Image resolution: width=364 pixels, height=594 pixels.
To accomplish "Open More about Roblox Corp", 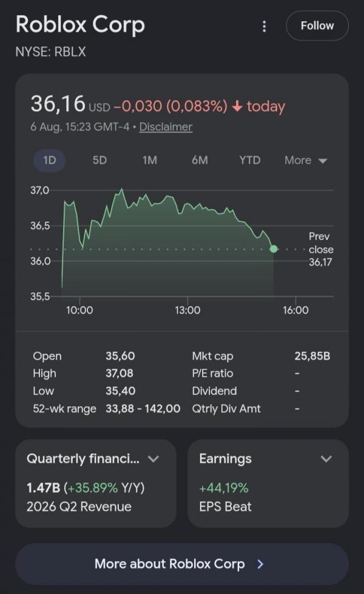I will coord(181,564).
